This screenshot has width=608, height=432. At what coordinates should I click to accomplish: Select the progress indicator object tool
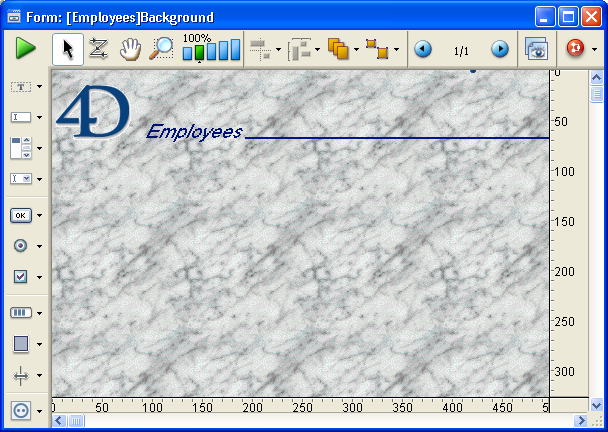21,313
